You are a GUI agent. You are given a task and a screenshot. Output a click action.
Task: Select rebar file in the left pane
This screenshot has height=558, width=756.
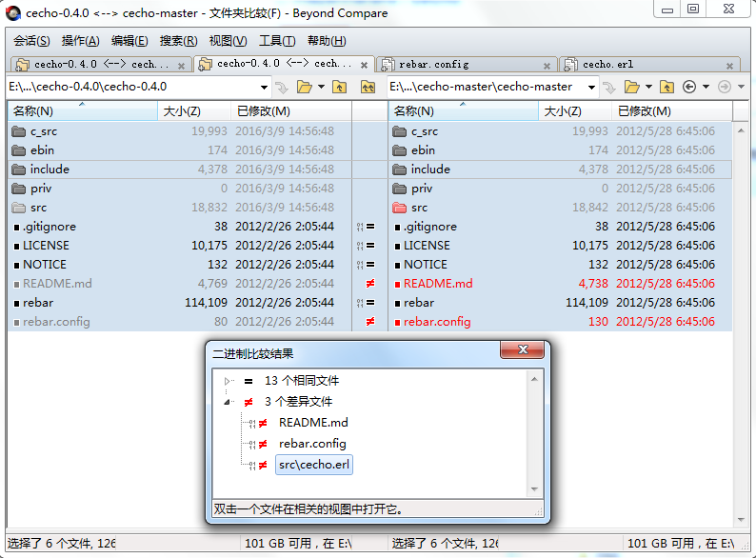coord(179,303)
